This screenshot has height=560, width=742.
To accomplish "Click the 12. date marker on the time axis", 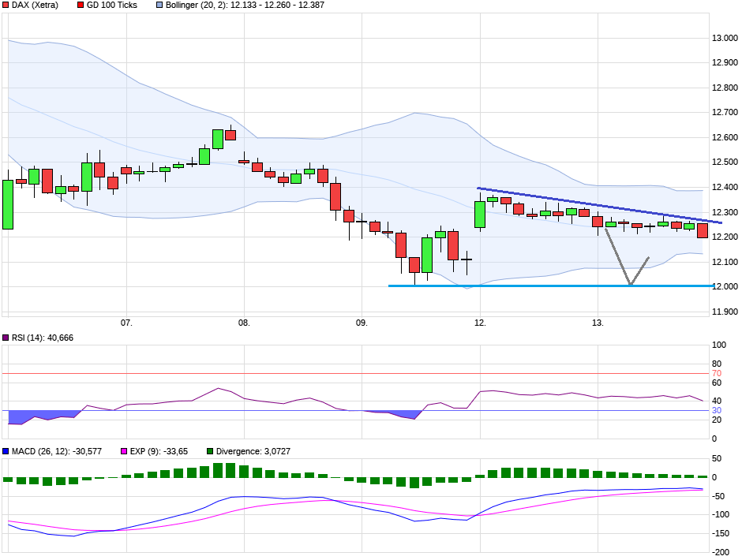I will click(x=480, y=323).
